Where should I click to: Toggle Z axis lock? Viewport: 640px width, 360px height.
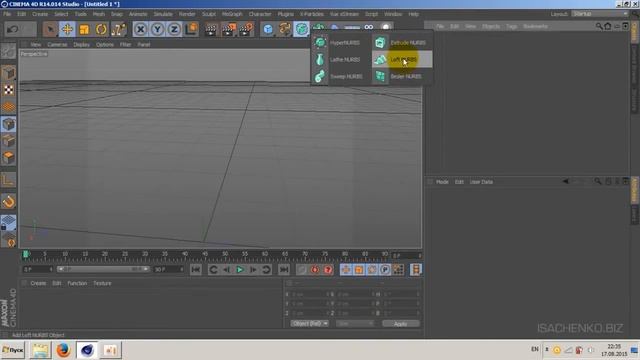click(x=174, y=29)
